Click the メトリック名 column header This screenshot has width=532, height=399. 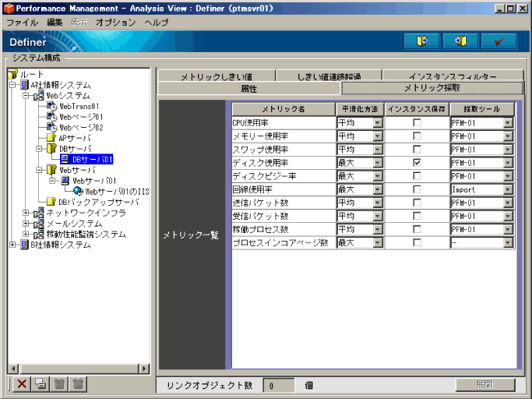coord(284,109)
